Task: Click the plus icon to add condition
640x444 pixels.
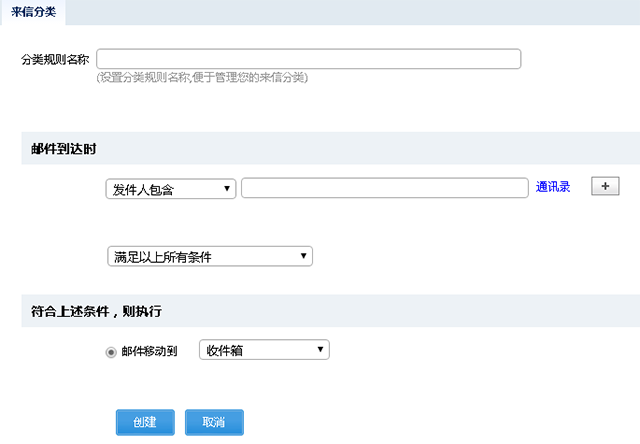Action: click(x=605, y=186)
